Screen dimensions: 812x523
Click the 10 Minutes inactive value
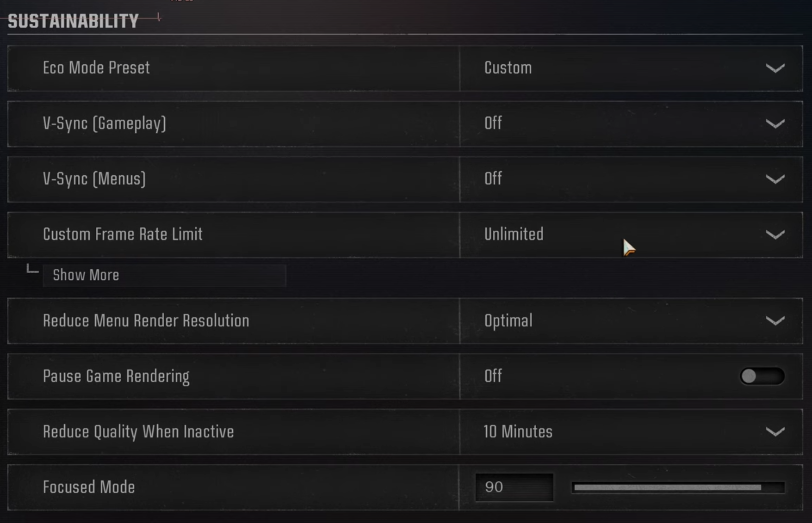(x=518, y=432)
